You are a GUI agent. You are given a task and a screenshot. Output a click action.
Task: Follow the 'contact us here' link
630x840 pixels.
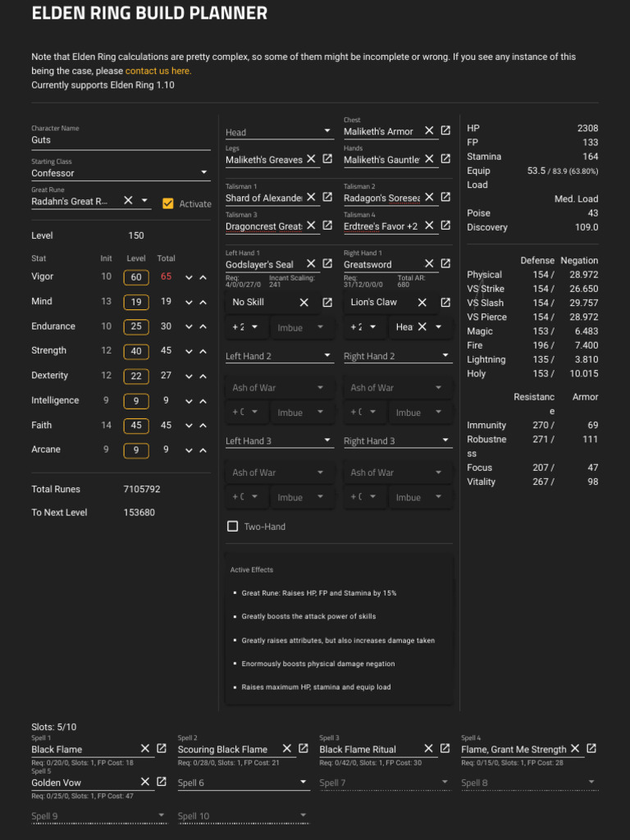point(158,71)
